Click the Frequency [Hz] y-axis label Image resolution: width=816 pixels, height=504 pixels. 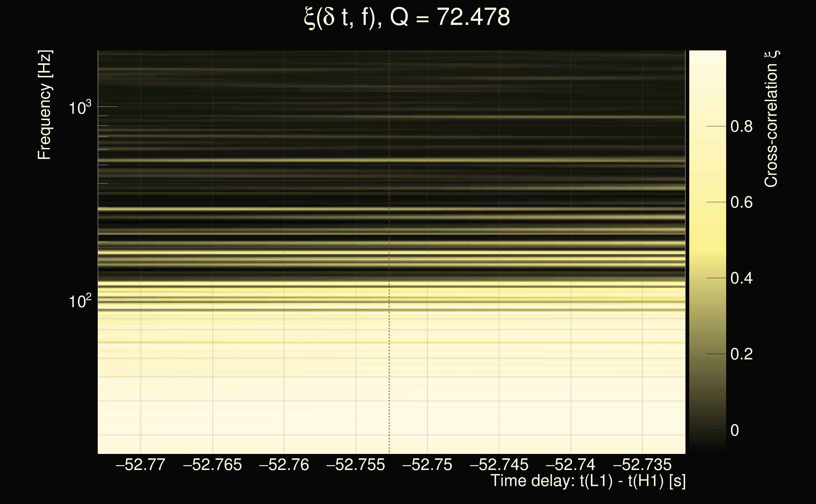(x=44, y=105)
